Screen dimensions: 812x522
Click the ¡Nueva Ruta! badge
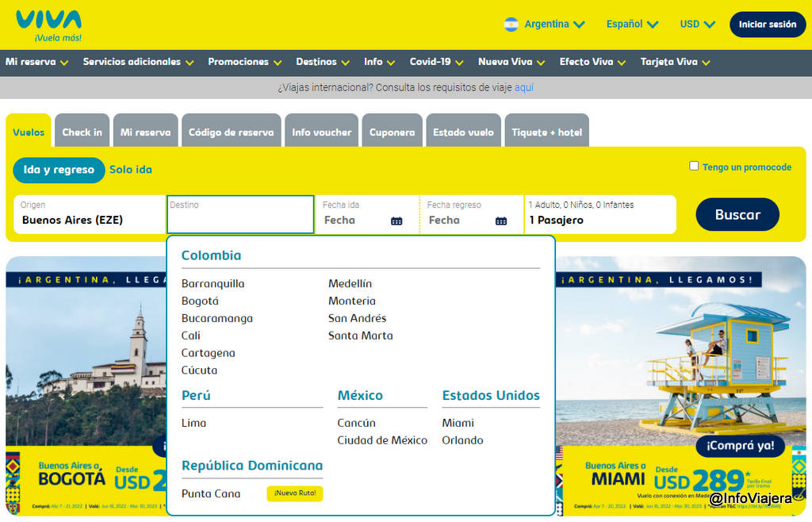point(295,493)
